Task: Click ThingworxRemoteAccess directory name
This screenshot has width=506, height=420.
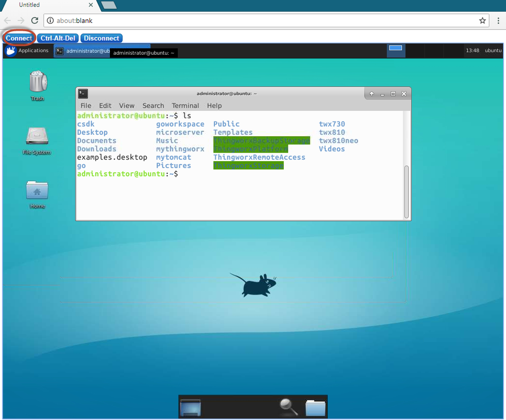Action: tap(259, 157)
